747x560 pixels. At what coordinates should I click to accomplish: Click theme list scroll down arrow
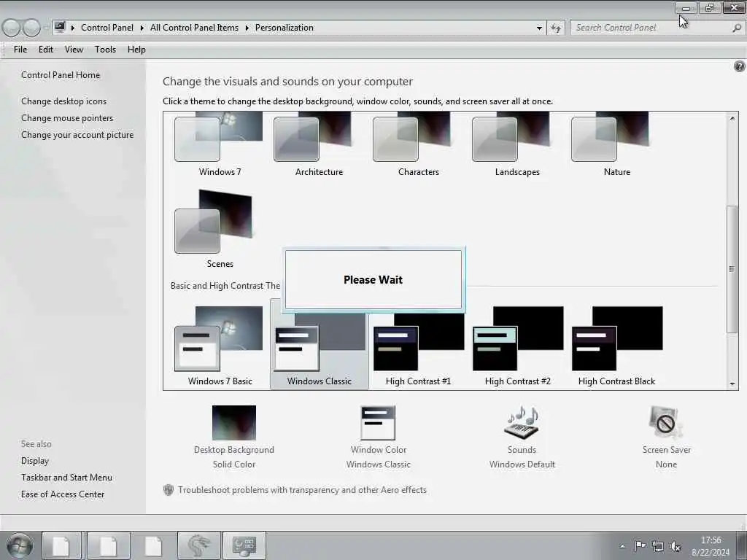[x=732, y=384]
